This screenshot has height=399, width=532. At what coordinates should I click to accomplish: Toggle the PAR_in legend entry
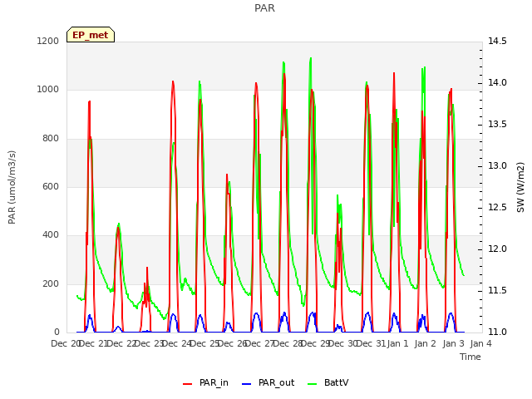coord(205,382)
